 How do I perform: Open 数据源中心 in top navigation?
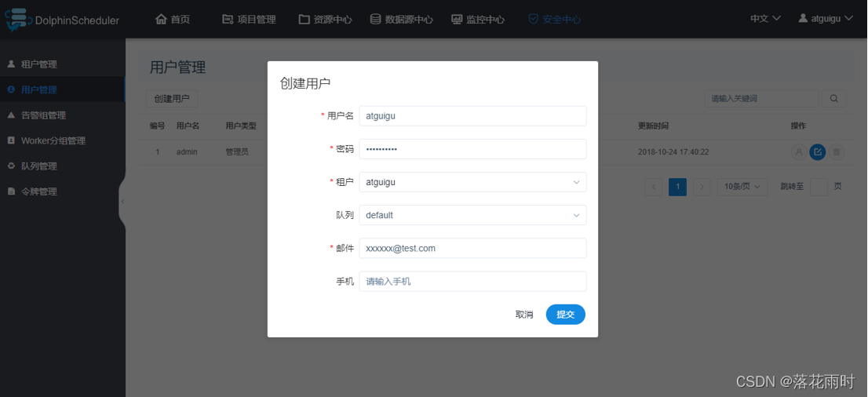[401, 20]
